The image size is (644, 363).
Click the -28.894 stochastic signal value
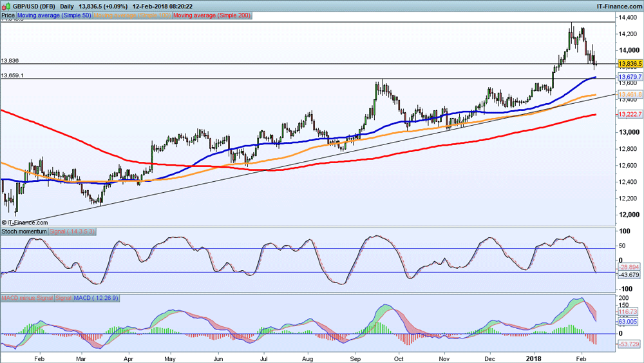(x=629, y=267)
